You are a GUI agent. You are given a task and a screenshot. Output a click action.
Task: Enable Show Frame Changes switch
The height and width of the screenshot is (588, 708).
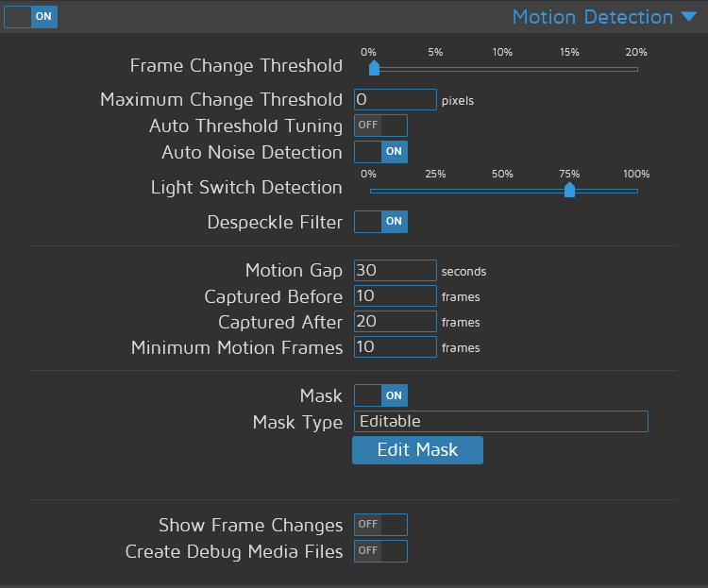click(380, 525)
